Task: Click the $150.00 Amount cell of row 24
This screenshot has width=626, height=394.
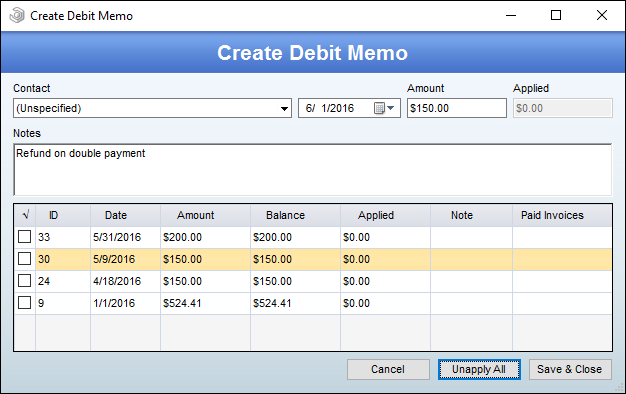Action: point(206,281)
